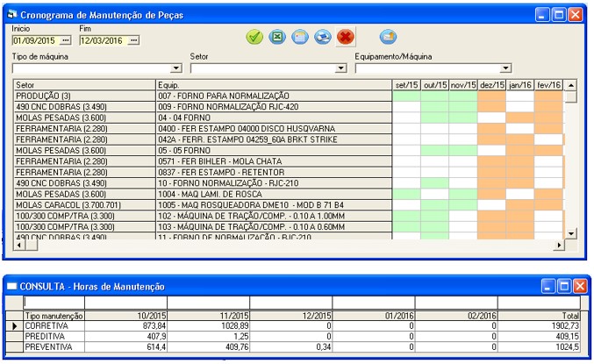Screen dimensions: 594x364
Task: Open the Inicio date picker ellipsis button
Action: tap(66, 40)
